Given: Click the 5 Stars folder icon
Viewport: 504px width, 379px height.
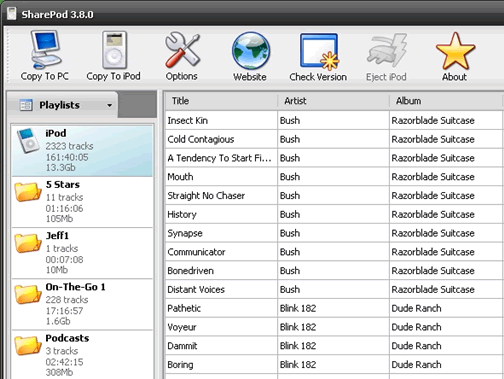Looking at the screenshot, I should (x=28, y=192).
